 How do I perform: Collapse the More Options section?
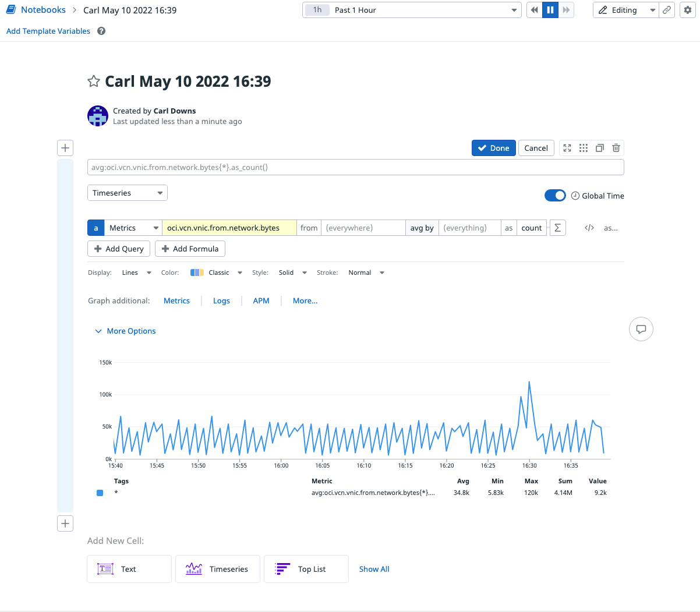(125, 331)
